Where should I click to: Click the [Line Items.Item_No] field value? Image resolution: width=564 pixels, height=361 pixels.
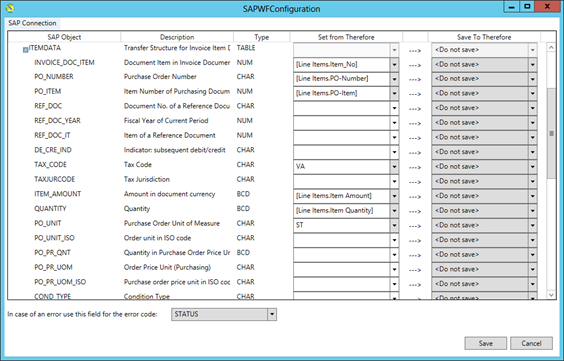point(327,64)
